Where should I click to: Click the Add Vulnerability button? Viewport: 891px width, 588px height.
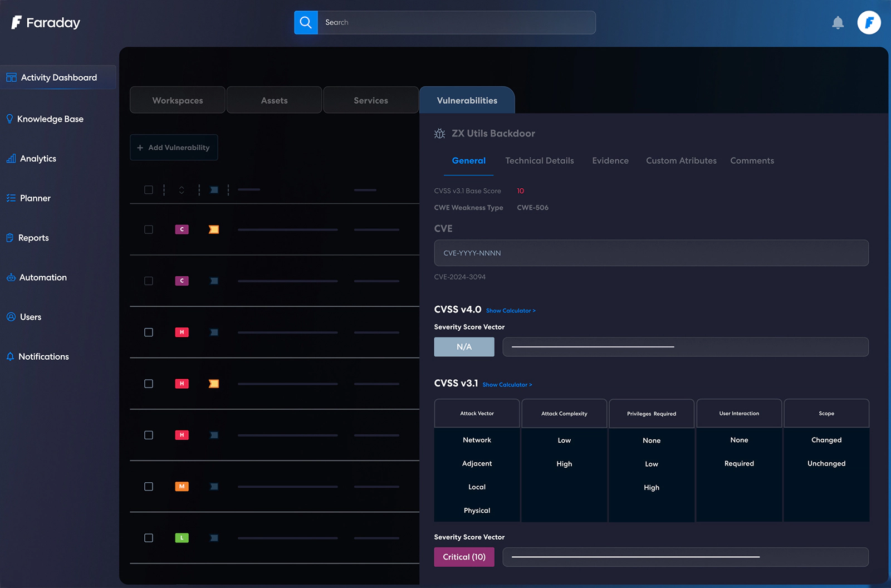(x=174, y=148)
